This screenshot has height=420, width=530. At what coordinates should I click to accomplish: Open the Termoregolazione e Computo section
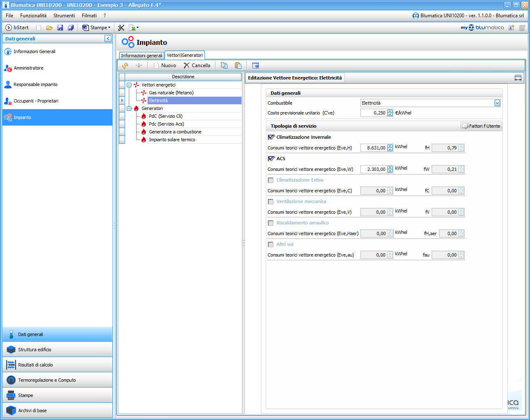(x=57, y=380)
